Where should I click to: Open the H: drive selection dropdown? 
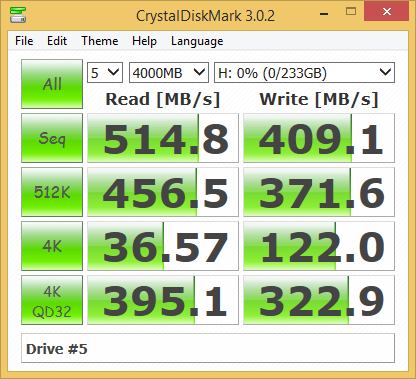tap(304, 72)
